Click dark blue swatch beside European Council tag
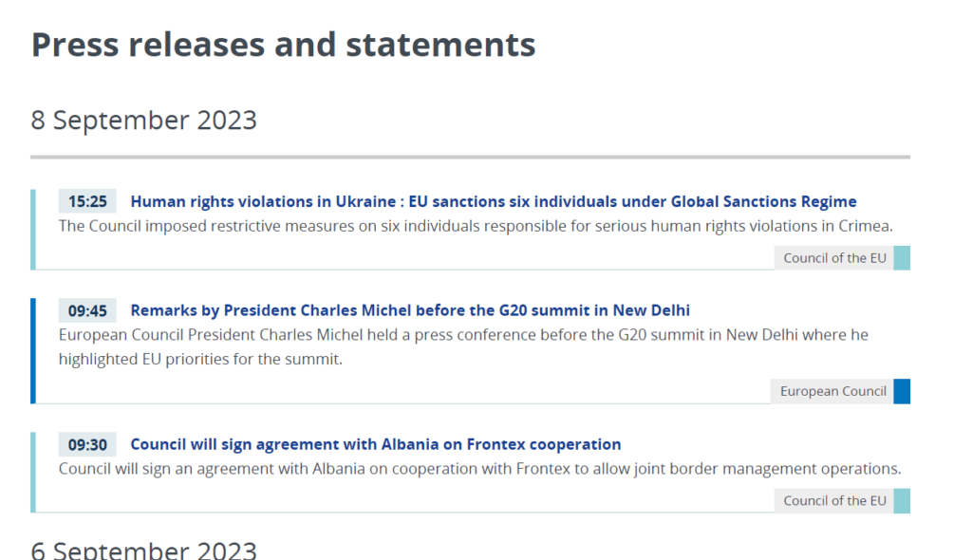This screenshot has height=560, width=972. click(x=902, y=391)
